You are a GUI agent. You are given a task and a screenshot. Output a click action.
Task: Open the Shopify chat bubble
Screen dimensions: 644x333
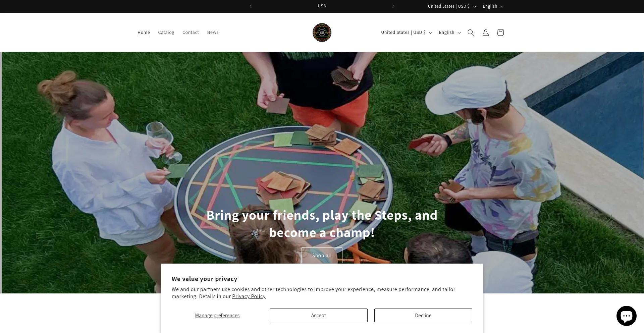(x=626, y=316)
